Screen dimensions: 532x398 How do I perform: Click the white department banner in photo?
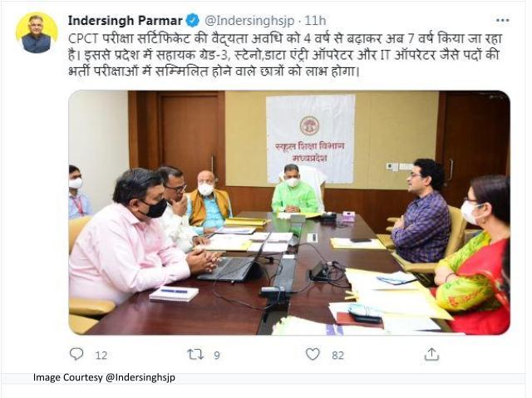pos(310,138)
